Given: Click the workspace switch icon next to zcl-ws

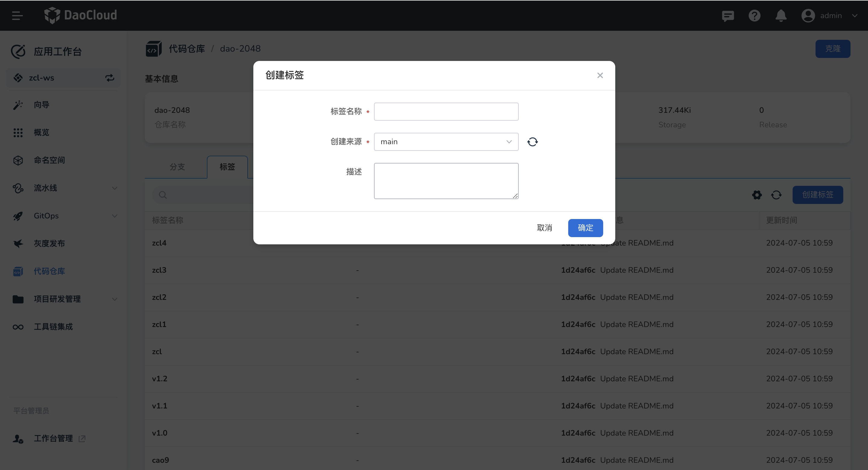Looking at the screenshot, I should pos(110,78).
